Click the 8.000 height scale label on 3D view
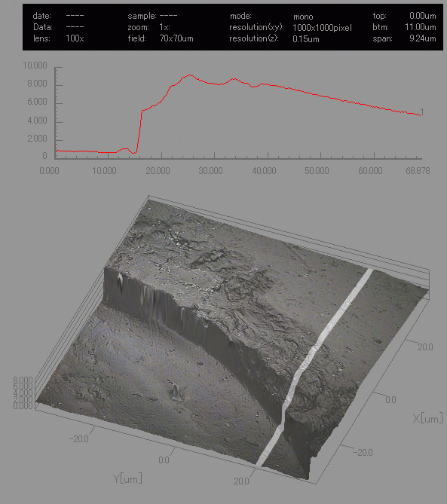 23,380
